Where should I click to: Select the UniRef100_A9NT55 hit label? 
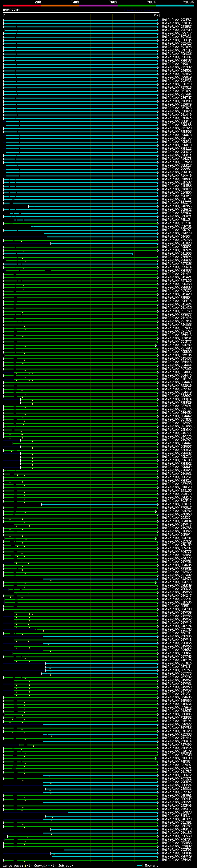click(x=177, y=139)
